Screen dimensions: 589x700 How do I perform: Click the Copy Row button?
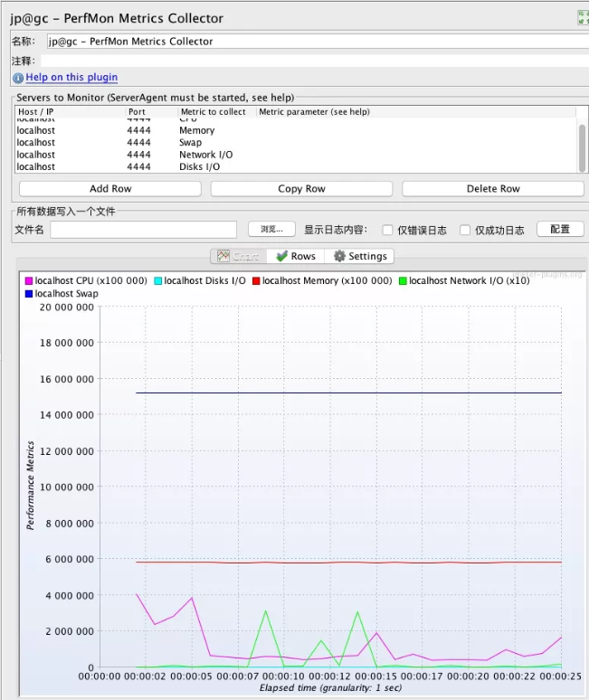(301, 189)
